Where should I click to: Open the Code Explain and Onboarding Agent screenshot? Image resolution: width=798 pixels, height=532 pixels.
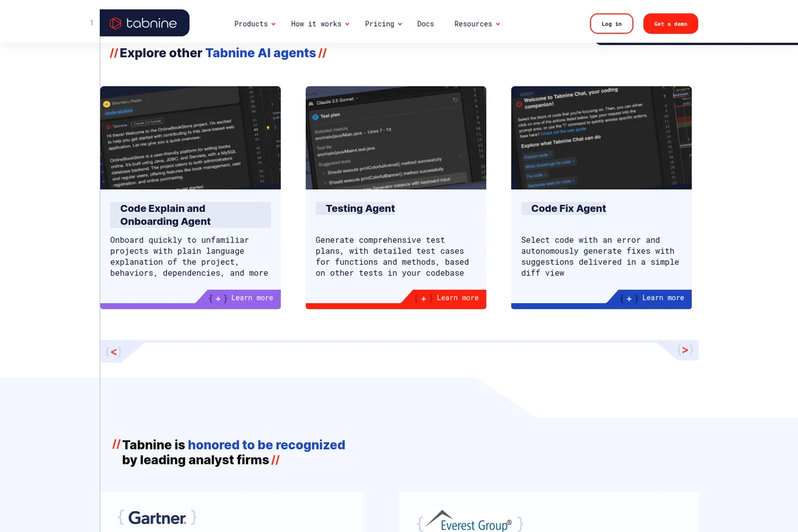(190, 138)
